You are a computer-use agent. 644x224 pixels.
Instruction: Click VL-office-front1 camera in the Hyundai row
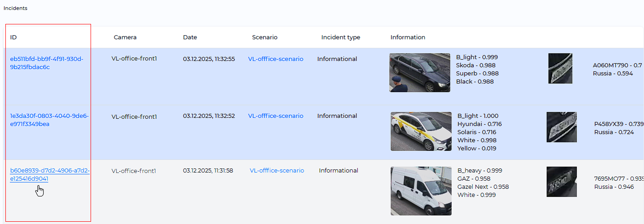(x=134, y=117)
